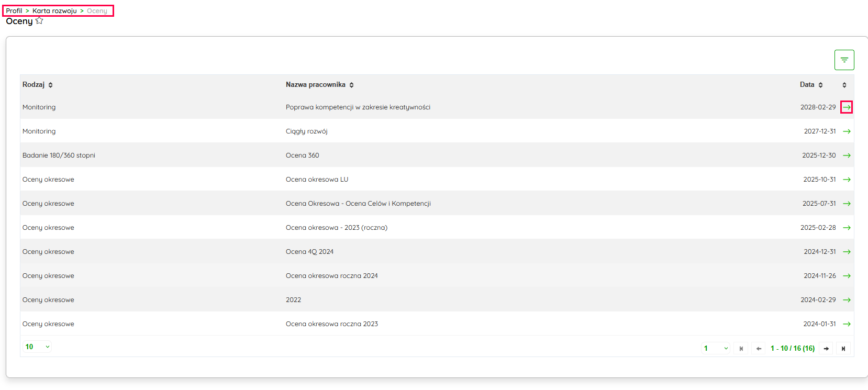This screenshot has width=868, height=390.
Task: Open arrow for Poprawa kompetencji row
Action: click(x=847, y=107)
